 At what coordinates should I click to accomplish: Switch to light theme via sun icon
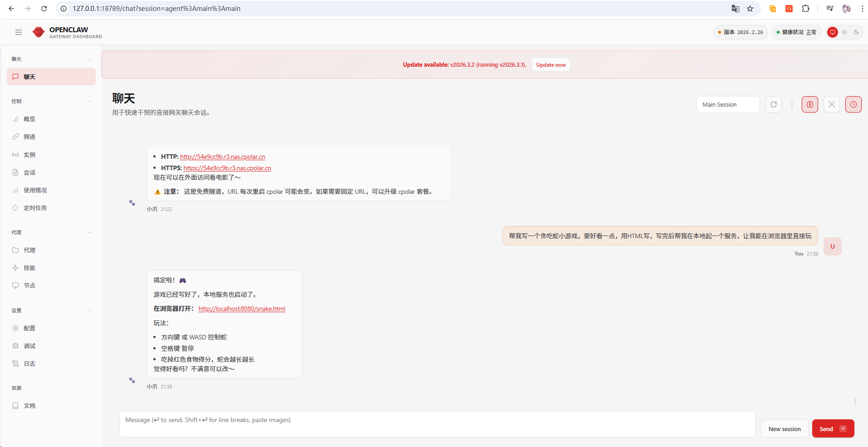844,32
